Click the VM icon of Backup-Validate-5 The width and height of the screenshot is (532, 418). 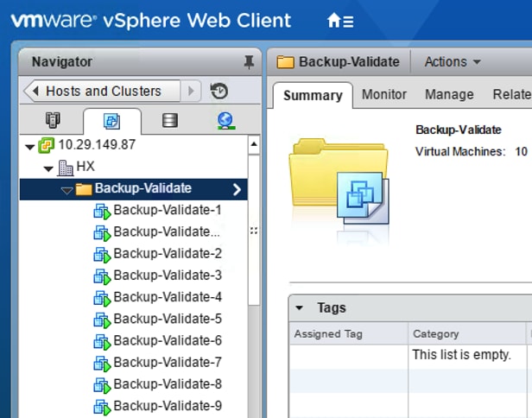pyautogui.click(x=102, y=320)
